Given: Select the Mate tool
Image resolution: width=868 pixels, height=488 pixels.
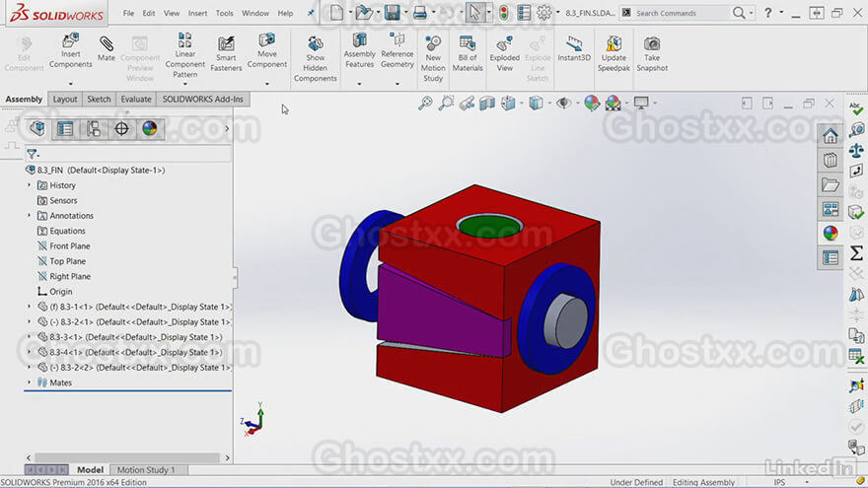Looking at the screenshot, I should pos(106,48).
